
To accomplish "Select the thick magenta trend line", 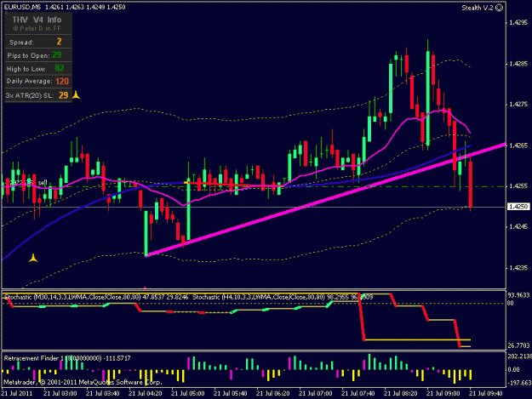I will click(326, 200).
